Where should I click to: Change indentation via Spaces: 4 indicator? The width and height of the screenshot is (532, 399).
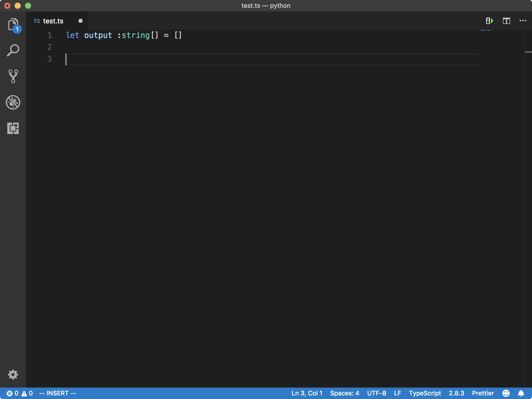point(344,393)
